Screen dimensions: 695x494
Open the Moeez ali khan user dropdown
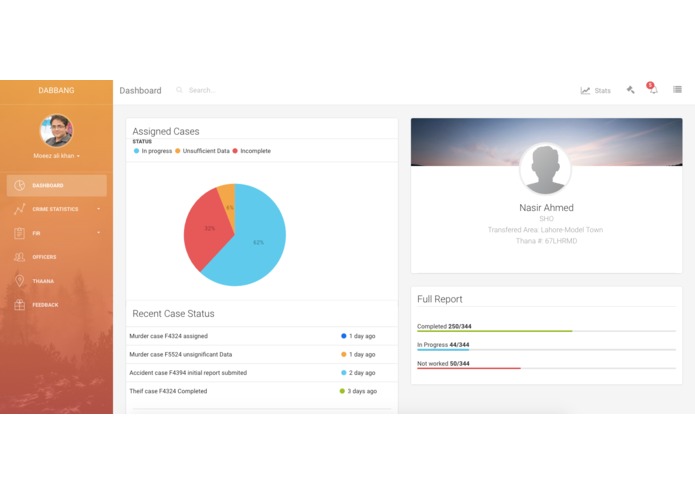point(56,156)
